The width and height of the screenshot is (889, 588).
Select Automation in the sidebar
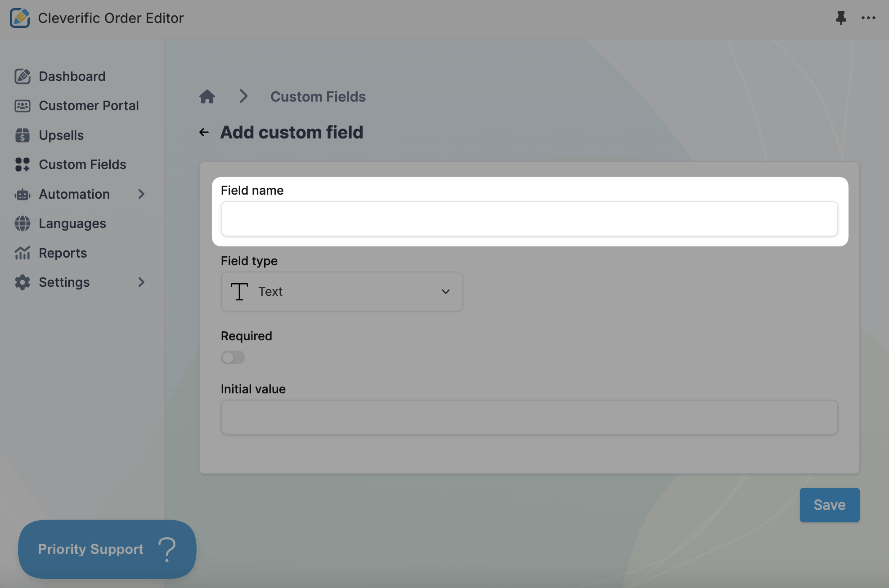point(74,194)
